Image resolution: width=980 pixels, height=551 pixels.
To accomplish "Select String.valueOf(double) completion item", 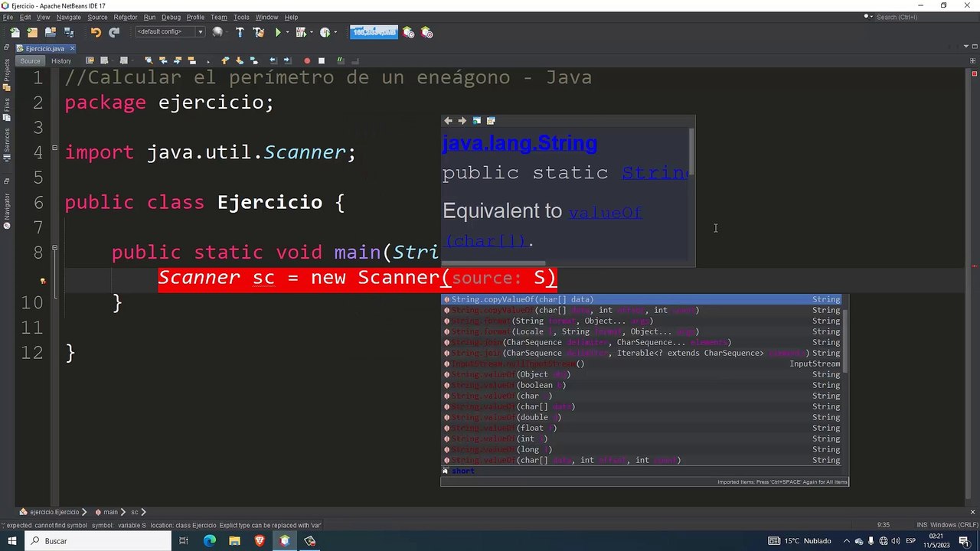I will click(642, 417).
